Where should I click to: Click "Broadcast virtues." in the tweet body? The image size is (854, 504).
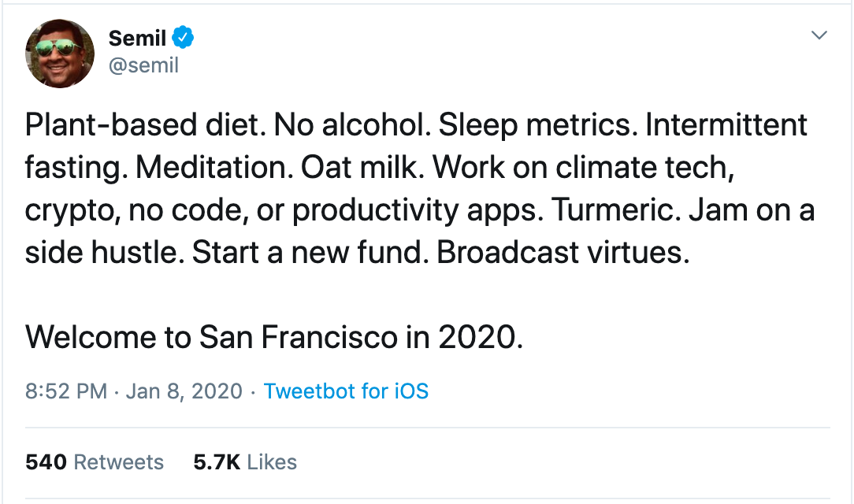click(x=563, y=253)
